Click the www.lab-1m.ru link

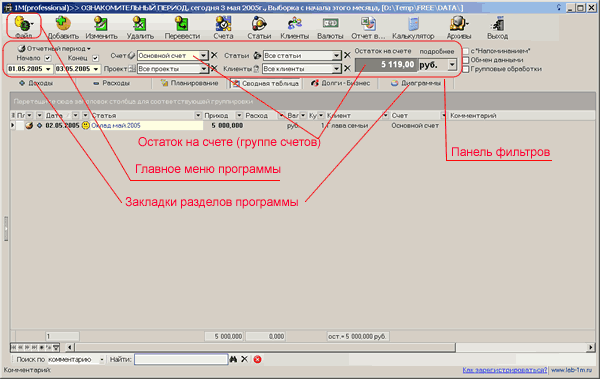pos(571,370)
